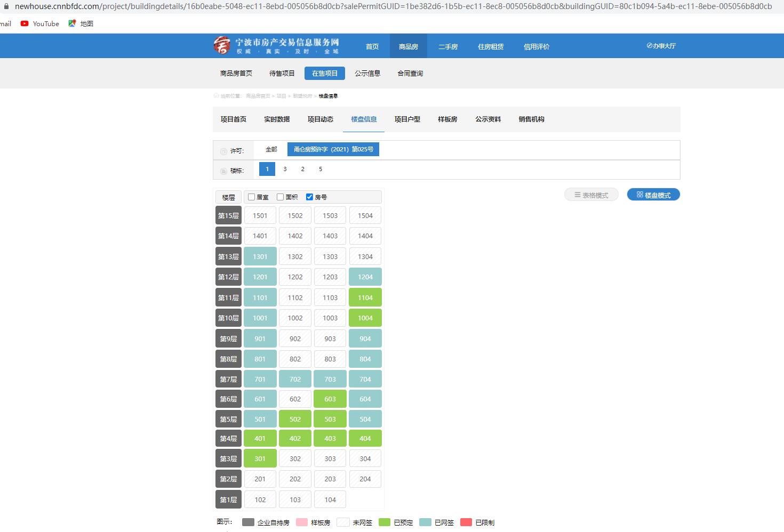This screenshot has height=532, width=784.
Task: Open unit 1501
Action: (x=260, y=215)
